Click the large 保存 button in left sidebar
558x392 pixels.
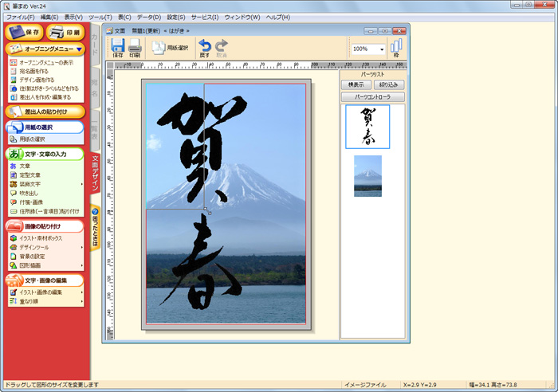tap(25, 33)
